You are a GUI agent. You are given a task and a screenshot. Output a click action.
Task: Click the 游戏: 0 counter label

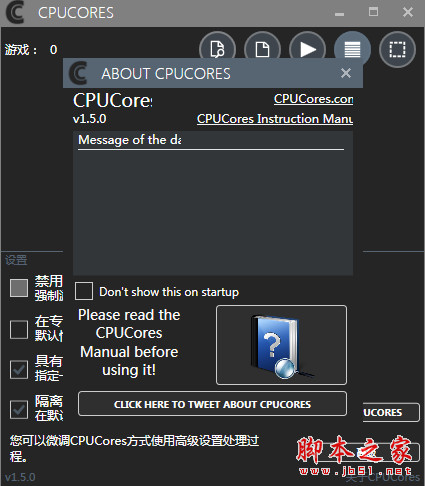point(31,50)
